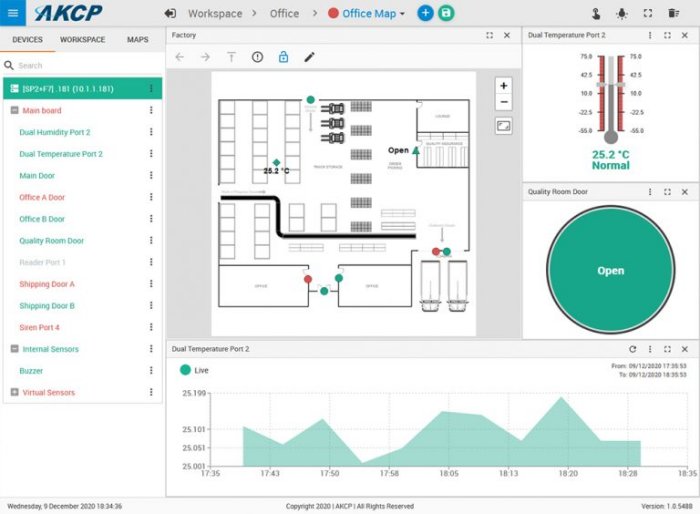Expand the Virtual Sensors tree node
Image resolution: width=700 pixels, height=514 pixels.
(14, 393)
